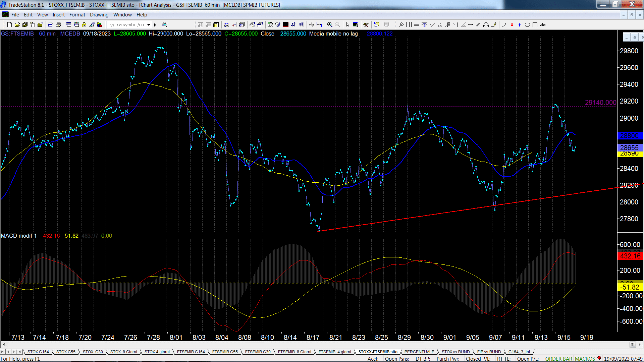Click the symbol lookup magnifier icon

click(x=164, y=24)
